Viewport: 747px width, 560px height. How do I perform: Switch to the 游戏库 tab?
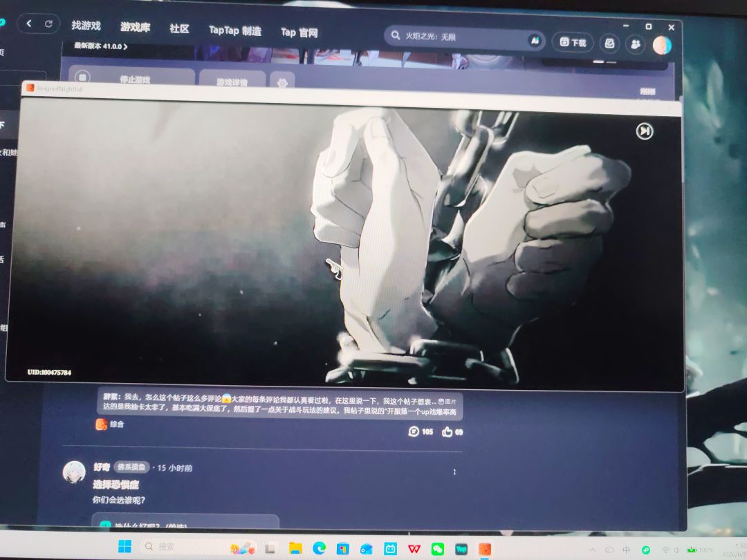(x=136, y=27)
